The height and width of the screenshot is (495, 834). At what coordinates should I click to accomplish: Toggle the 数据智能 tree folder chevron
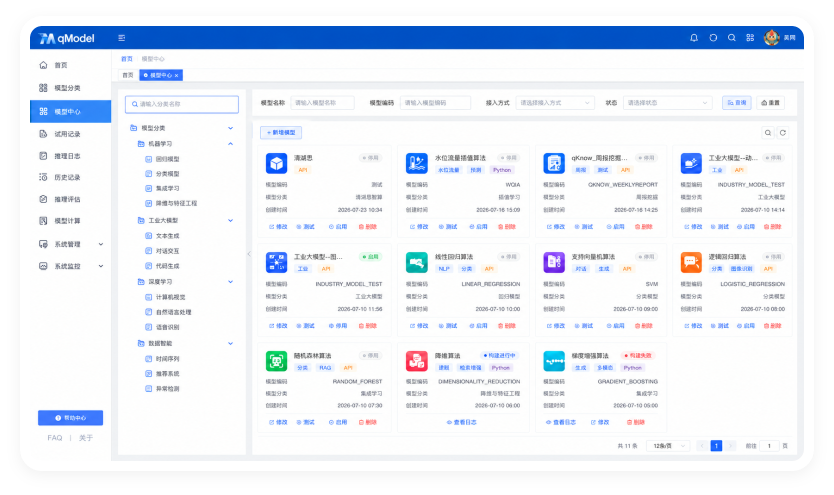(230, 343)
